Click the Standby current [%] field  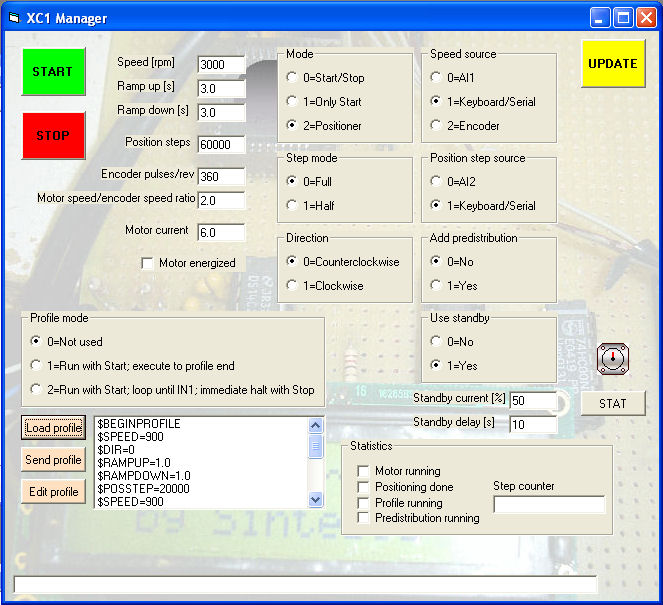[x=532, y=400]
